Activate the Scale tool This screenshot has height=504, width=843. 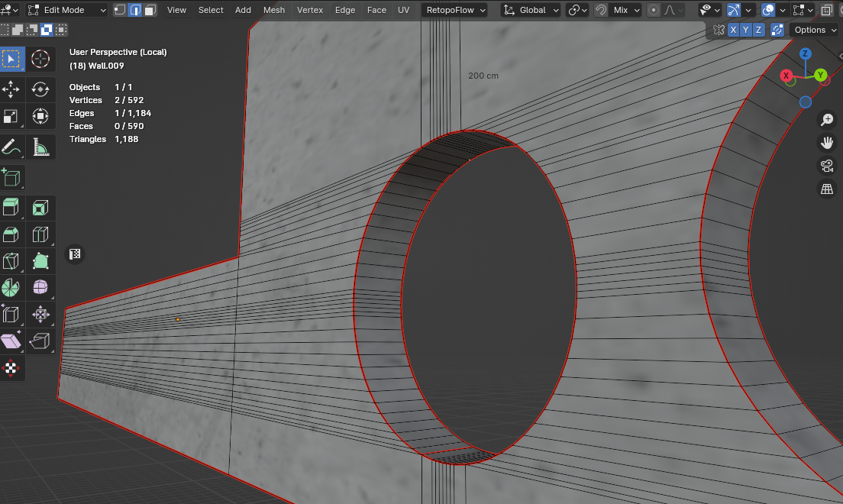(x=11, y=116)
